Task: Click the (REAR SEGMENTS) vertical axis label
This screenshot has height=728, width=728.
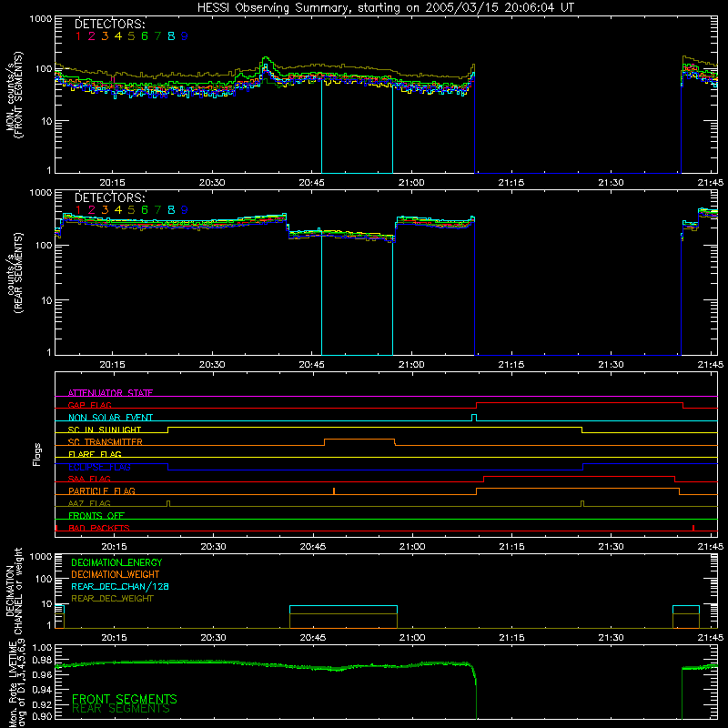Action: point(19,273)
